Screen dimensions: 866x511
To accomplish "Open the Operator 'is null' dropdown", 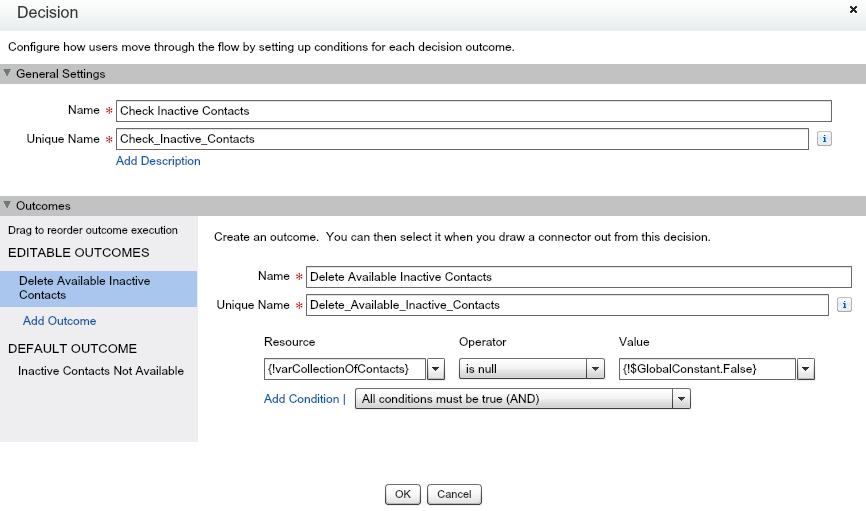I will 531,369.
